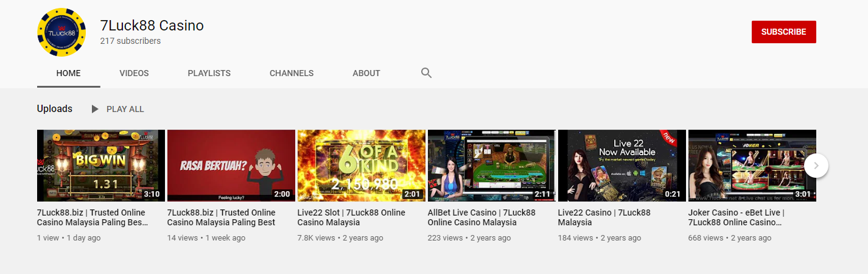This screenshot has width=868, height=274.
Task: Switch to the VIDEOS tab
Action: [x=134, y=73]
